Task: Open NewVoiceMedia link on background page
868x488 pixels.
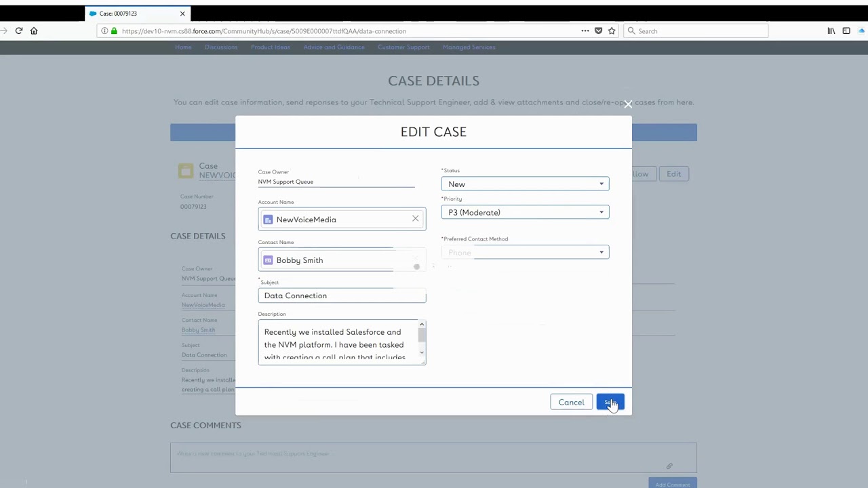Action: point(203,305)
